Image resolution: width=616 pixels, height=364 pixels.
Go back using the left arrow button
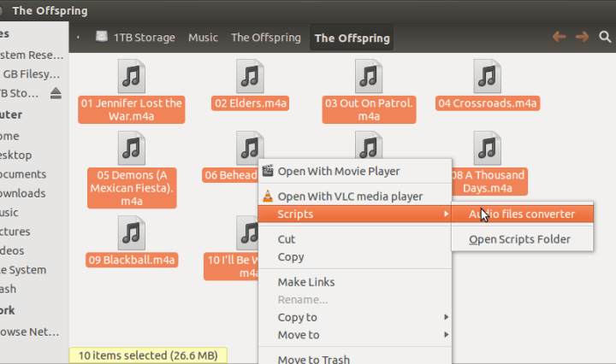[560, 37]
